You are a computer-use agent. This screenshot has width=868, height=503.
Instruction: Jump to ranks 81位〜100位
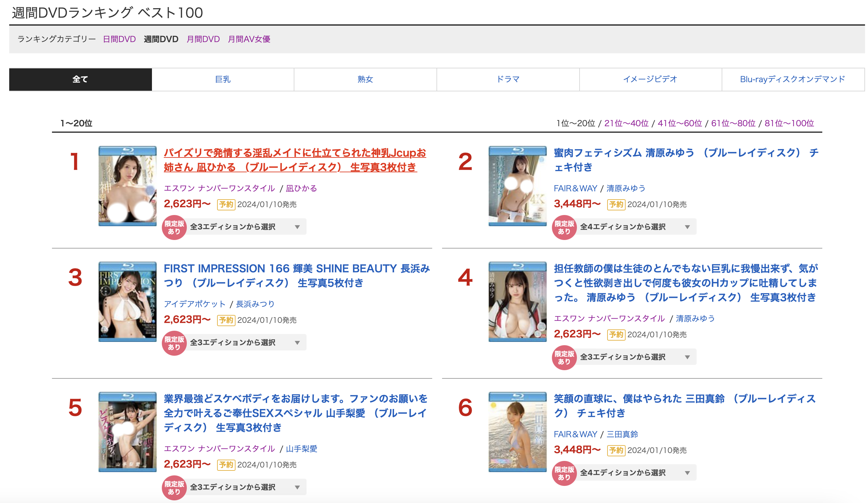click(789, 123)
